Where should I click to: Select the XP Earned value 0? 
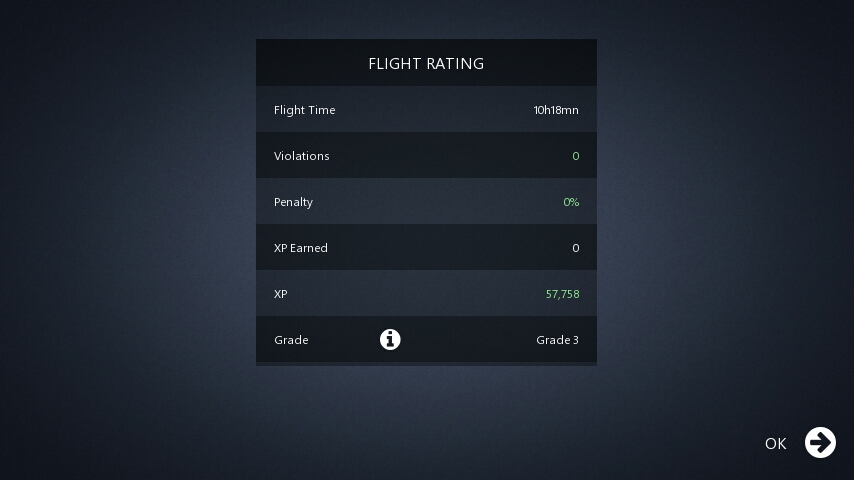point(576,248)
